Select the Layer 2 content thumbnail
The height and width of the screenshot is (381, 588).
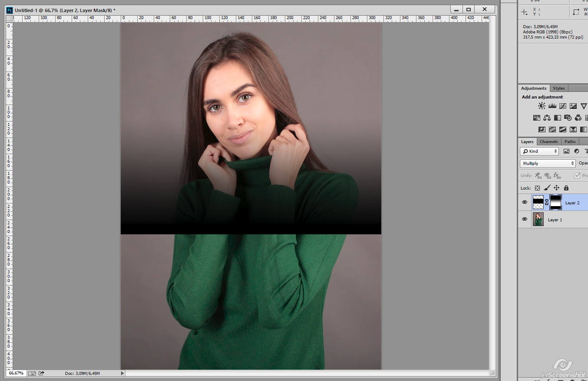pos(538,203)
